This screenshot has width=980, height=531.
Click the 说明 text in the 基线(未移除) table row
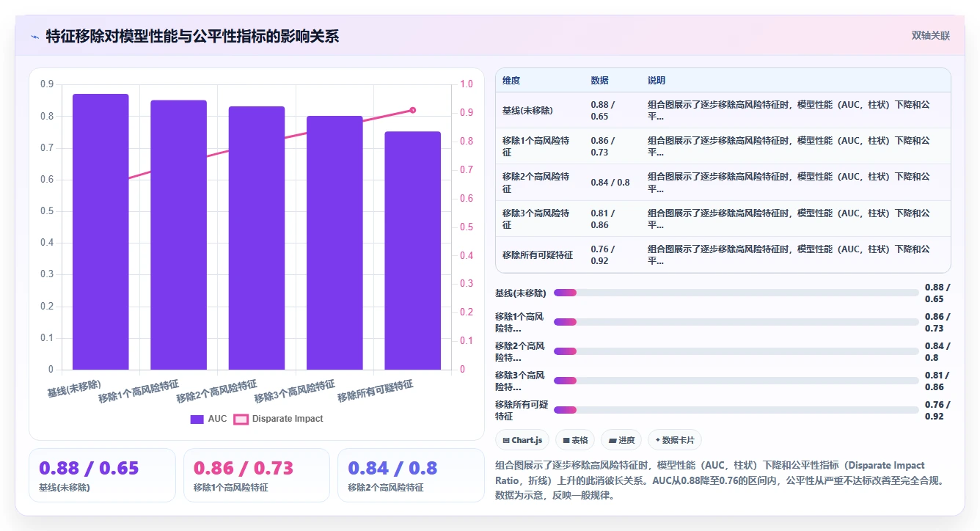point(789,110)
